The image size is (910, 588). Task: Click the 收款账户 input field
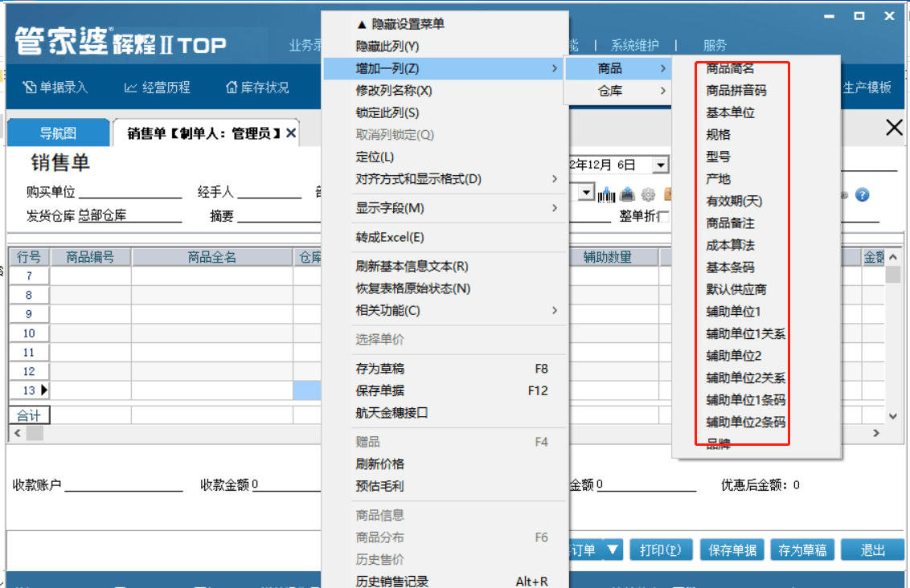[x=124, y=484]
